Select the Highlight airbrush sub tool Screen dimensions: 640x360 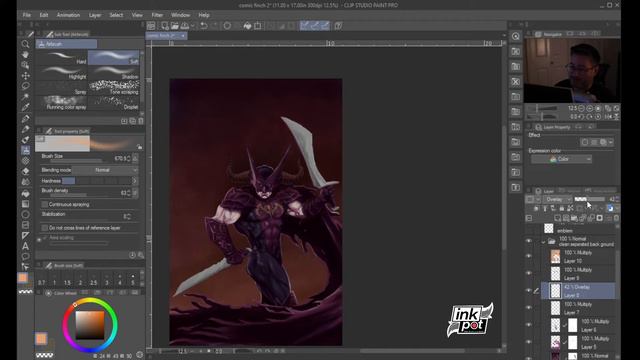(62, 73)
